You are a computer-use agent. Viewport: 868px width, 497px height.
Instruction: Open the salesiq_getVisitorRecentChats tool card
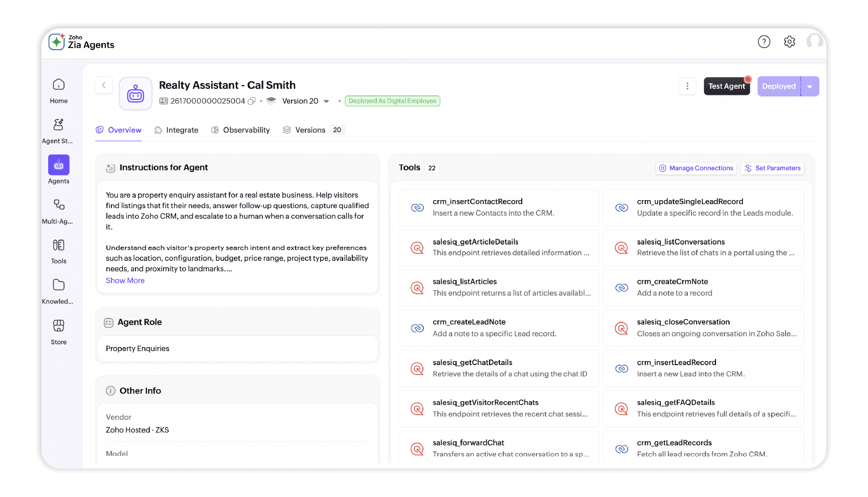(x=499, y=409)
